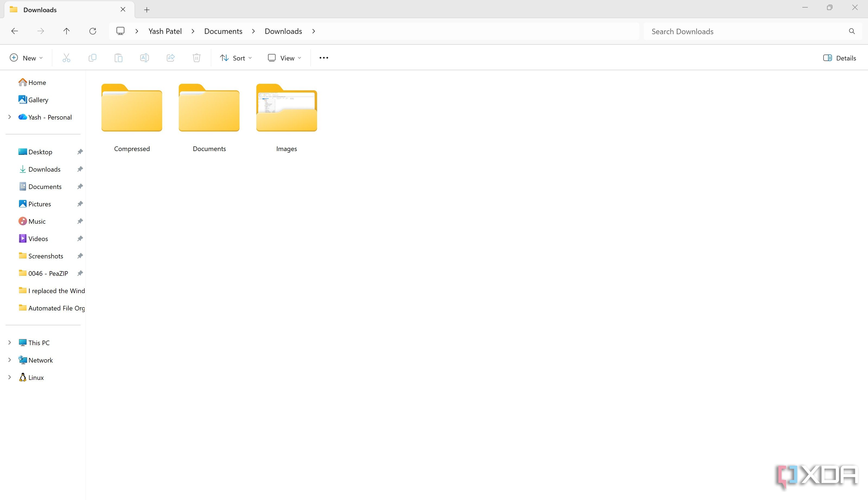Click the search magnifier icon
The height and width of the screenshot is (500, 868).
click(852, 31)
